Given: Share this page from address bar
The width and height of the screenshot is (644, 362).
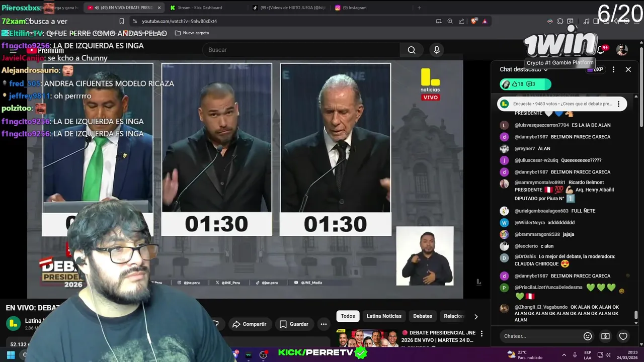Looking at the screenshot, I should coord(461,21).
